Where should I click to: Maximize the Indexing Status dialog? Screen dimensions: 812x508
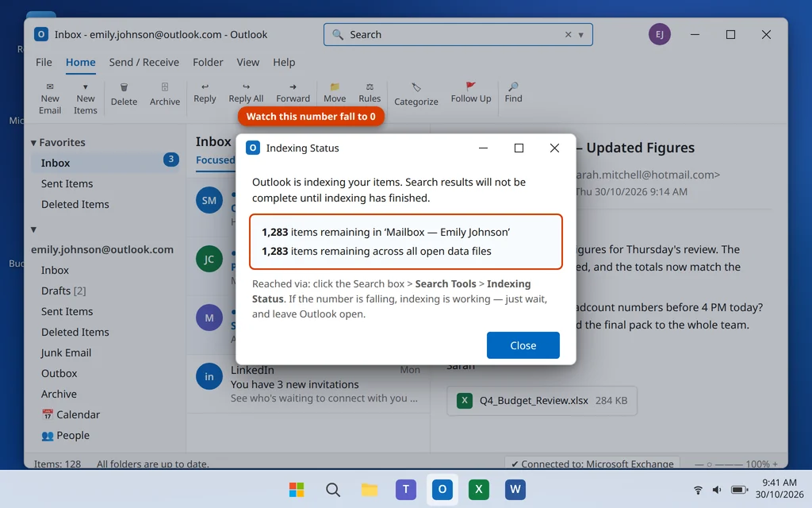pyautogui.click(x=519, y=148)
